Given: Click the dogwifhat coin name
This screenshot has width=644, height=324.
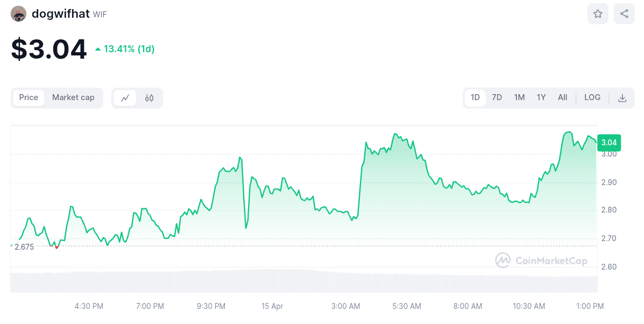Looking at the screenshot, I should coord(60,14).
